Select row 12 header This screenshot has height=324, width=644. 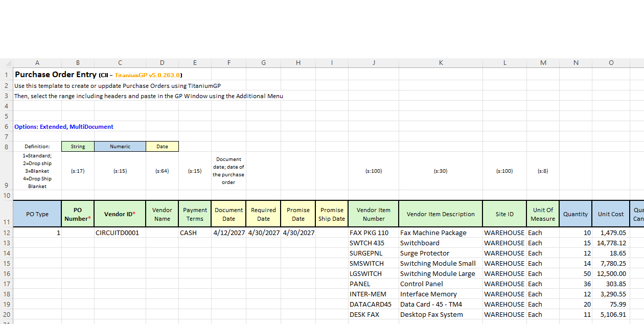pos(6,233)
